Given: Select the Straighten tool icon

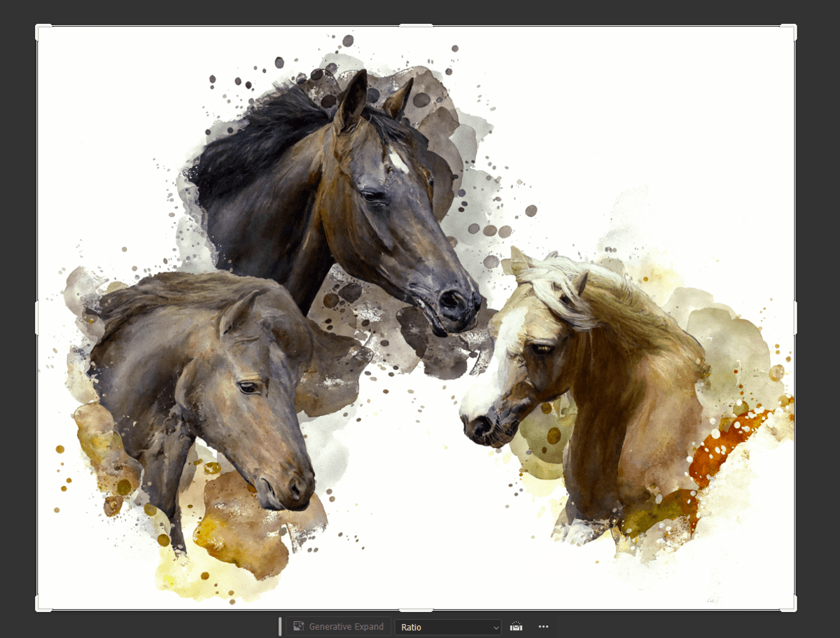Looking at the screenshot, I should pyautogui.click(x=517, y=627).
